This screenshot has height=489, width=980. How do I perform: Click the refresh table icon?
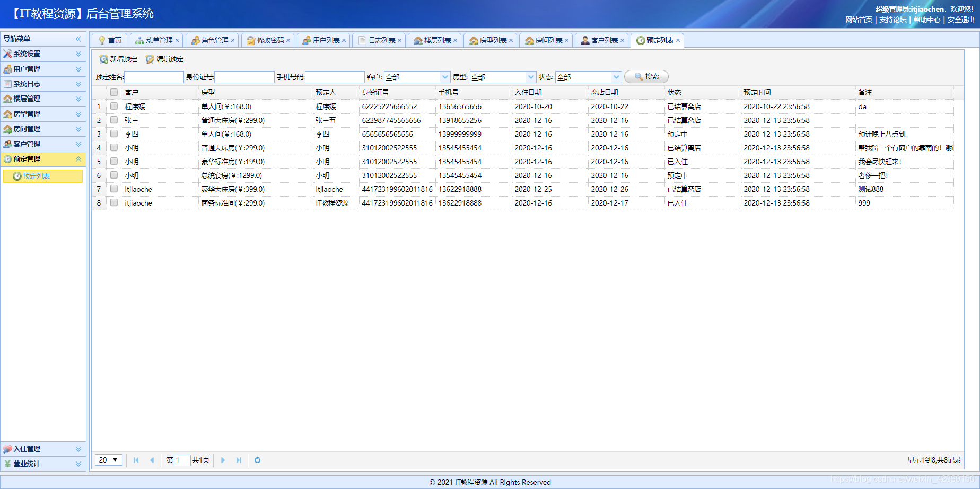257,460
